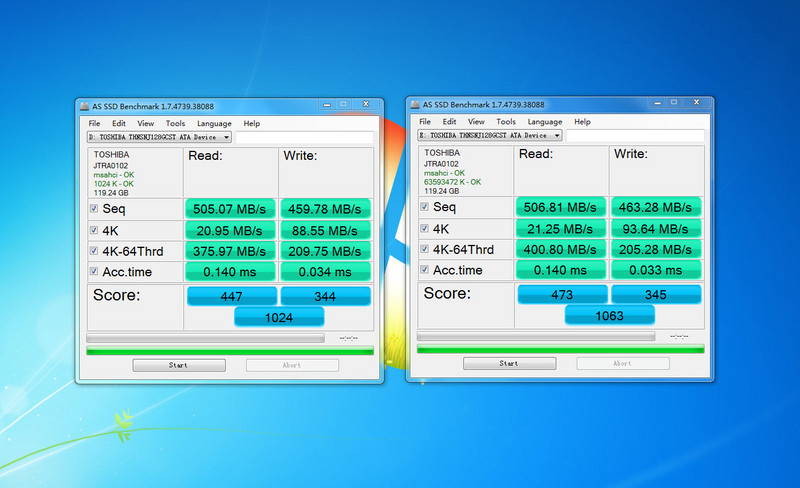
Task: Open the File menu in the left window
Action: [x=94, y=124]
